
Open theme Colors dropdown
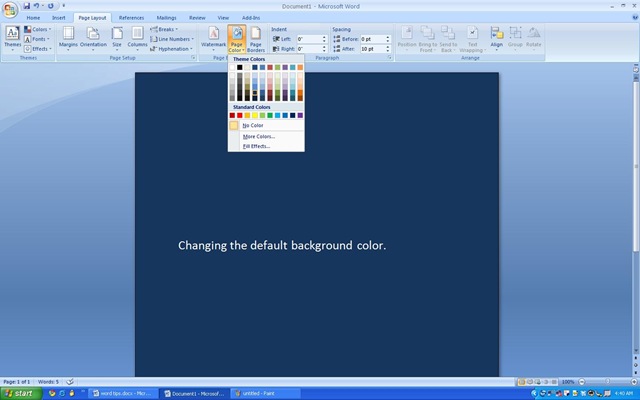pyautogui.click(x=38, y=29)
